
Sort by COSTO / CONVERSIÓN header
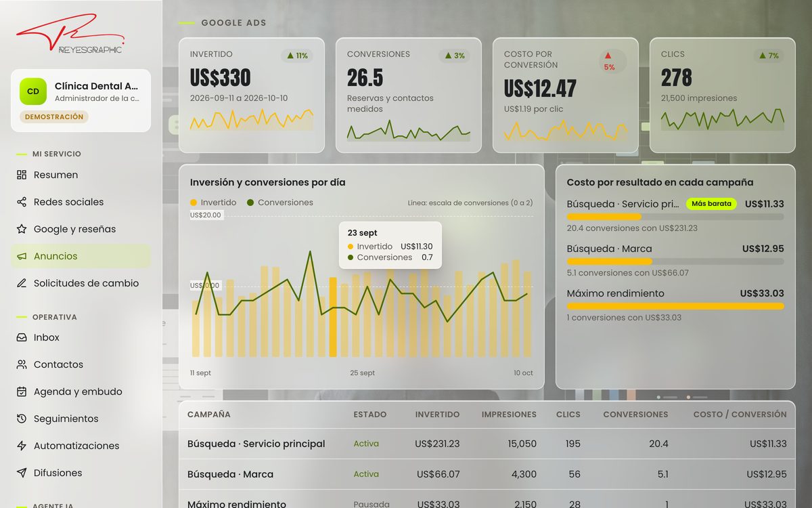click(740, 415)
